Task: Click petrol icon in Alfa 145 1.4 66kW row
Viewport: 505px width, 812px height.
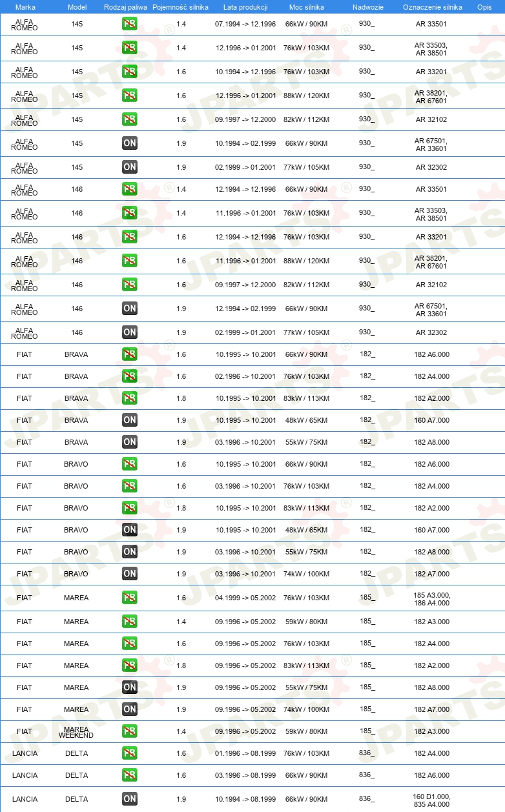Action: coord(130,24)
